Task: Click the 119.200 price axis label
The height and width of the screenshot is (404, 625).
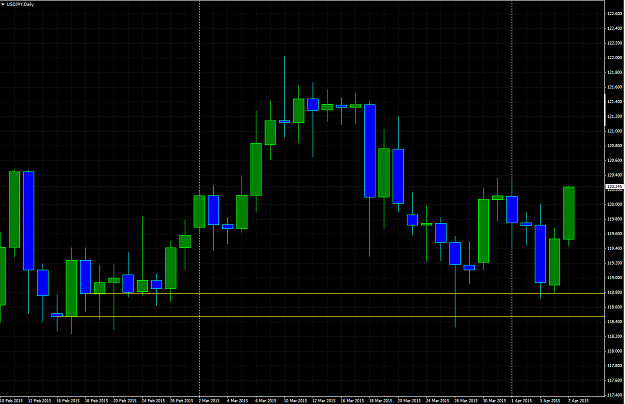Action: tap(615, 263)
